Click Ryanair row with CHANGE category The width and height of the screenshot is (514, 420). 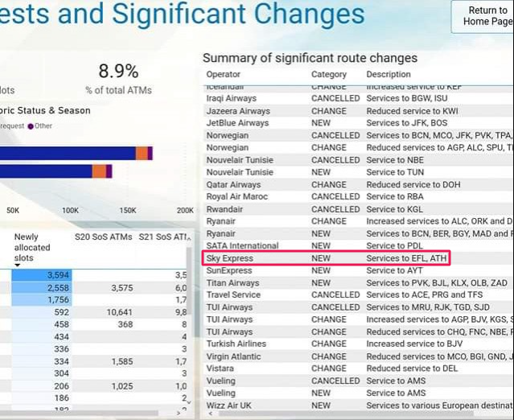[359, 221]
